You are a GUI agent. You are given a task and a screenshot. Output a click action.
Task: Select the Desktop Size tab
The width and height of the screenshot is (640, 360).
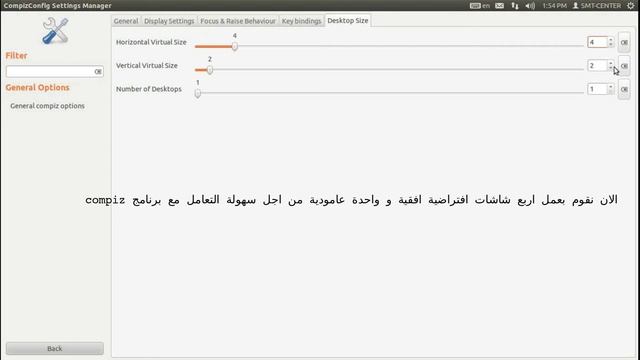(348, 20)
